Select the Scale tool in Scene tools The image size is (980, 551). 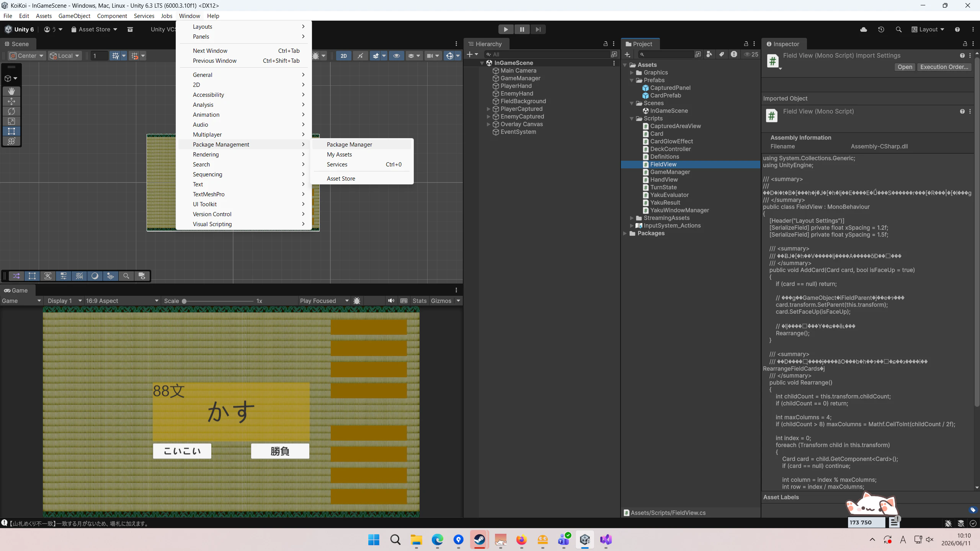click(x=11, y=121)
